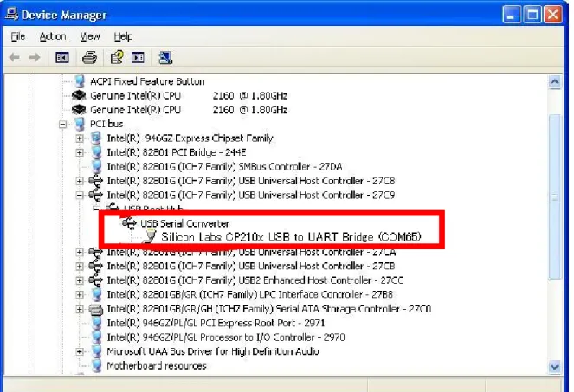This screenshot has width=574, height=392.
Task: Expand USB Universal Host Controller 27C8
Action: [x=80, y=181]
